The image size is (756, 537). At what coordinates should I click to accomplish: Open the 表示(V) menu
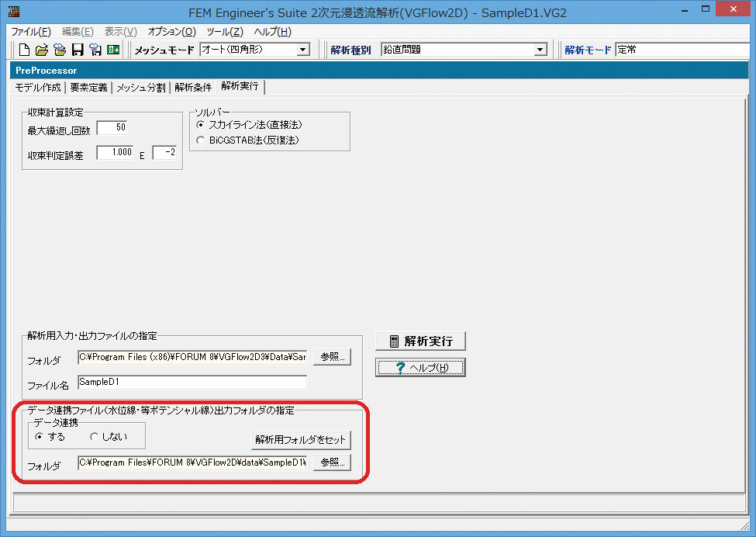tap(120, 32)
